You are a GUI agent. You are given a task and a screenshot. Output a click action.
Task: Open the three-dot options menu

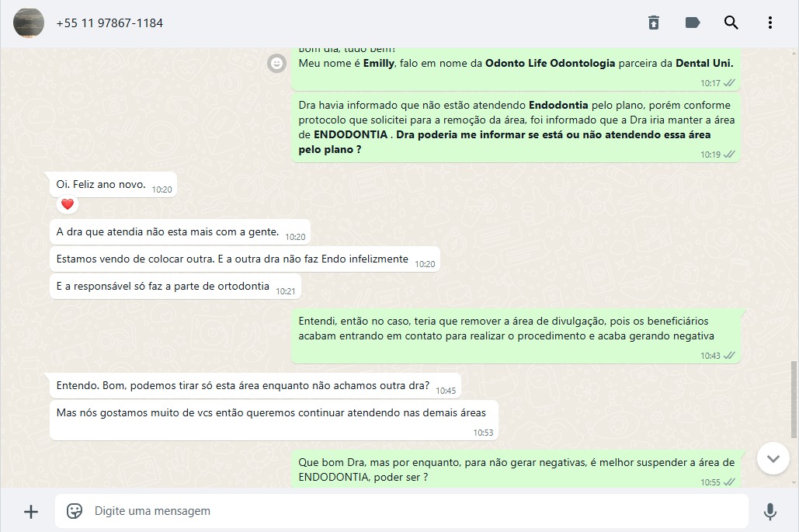click(x=770, y=23)
